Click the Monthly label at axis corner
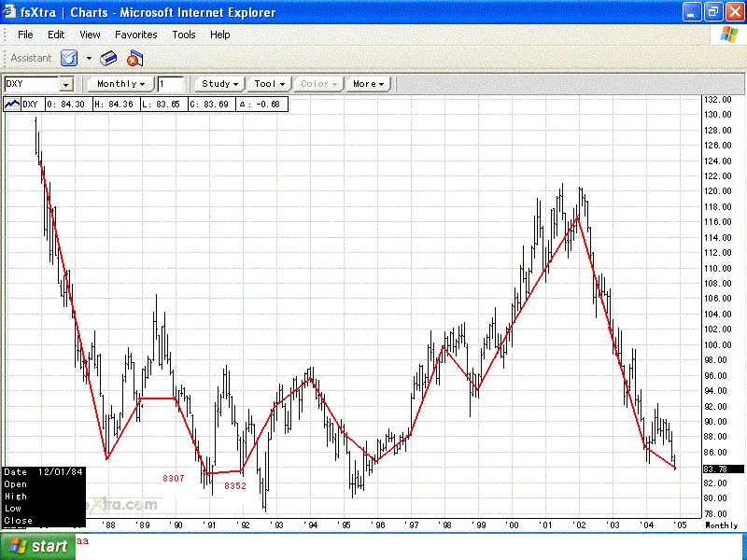 pyautogui.click(x=721, y=525)
